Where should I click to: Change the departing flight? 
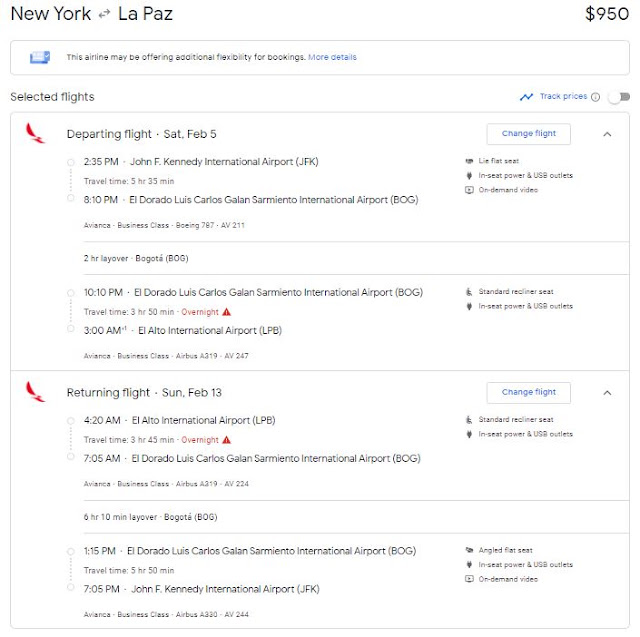(x=529, y=134)
